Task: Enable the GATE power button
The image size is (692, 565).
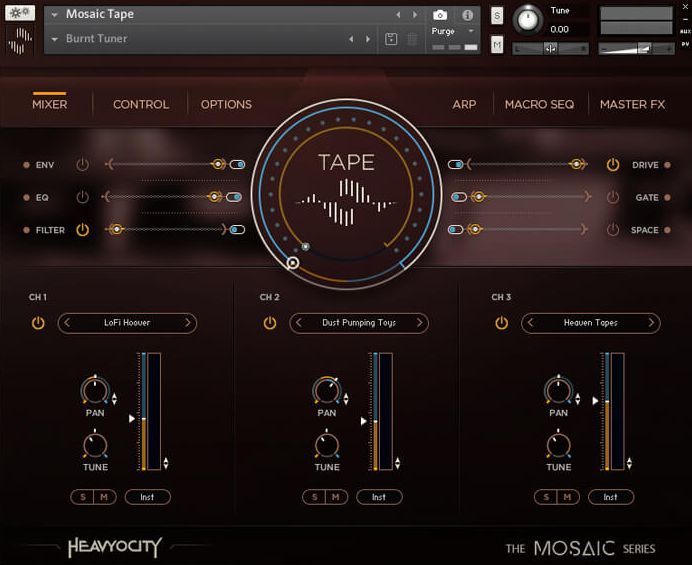Action: 613,197
